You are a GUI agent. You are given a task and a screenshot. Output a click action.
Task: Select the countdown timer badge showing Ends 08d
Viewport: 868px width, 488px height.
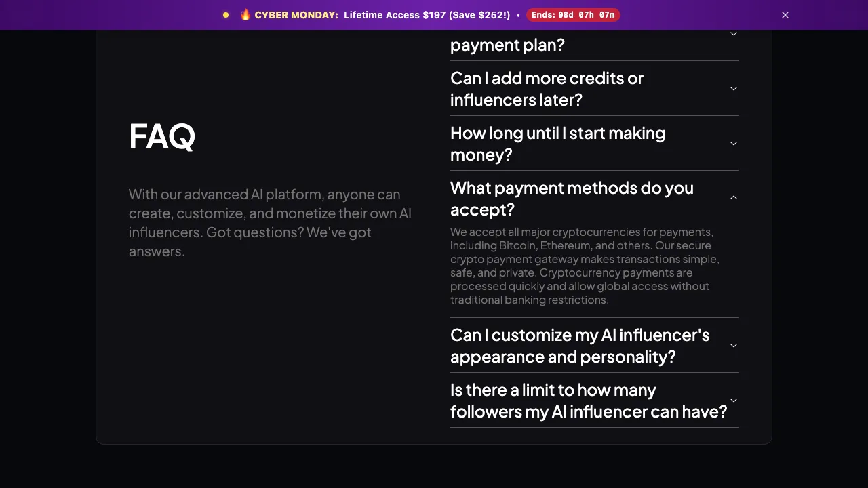click(x=573, y=14)
